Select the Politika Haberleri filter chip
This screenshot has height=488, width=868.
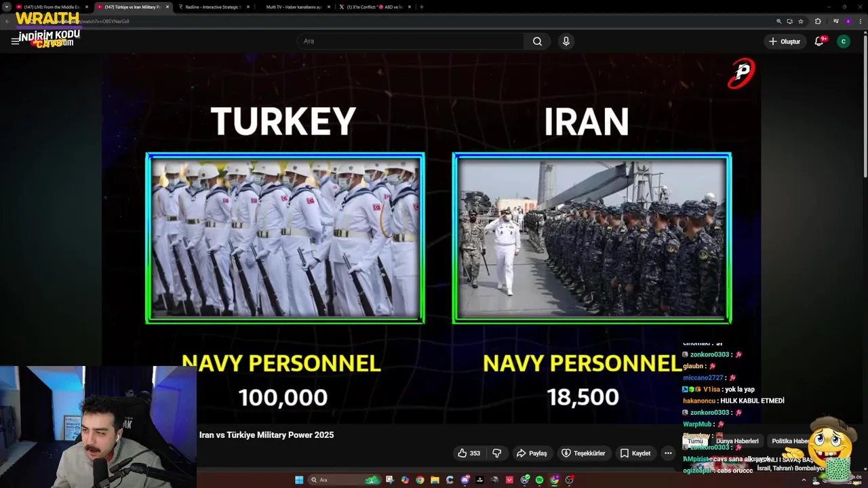coord(791,441)
